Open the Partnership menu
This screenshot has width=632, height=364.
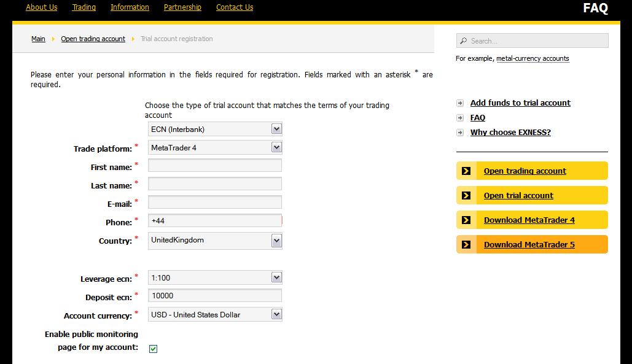pos(182,7)
